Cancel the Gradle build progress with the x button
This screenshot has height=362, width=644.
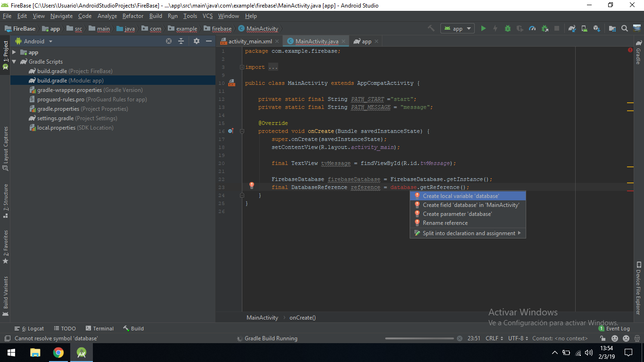coord(460,338)
